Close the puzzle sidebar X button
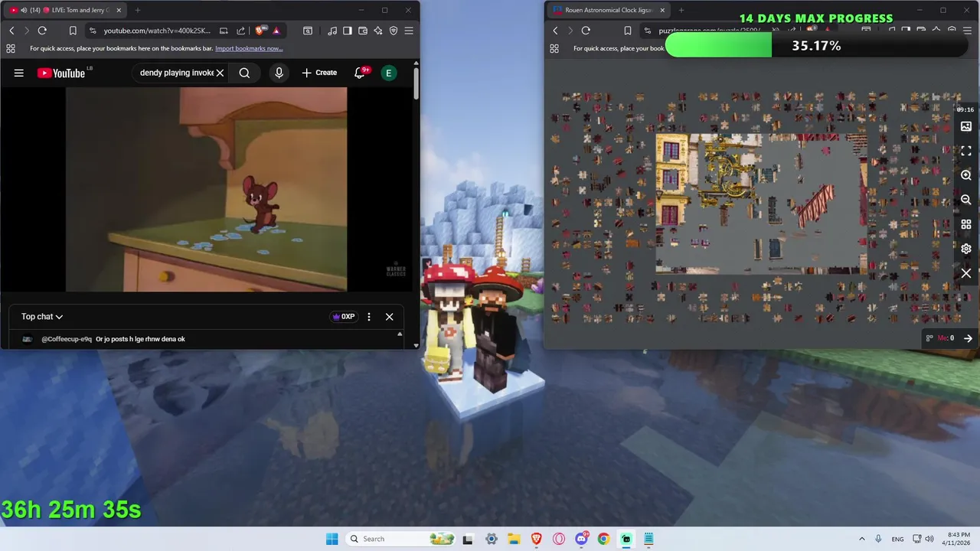 [x=966, y=273]
